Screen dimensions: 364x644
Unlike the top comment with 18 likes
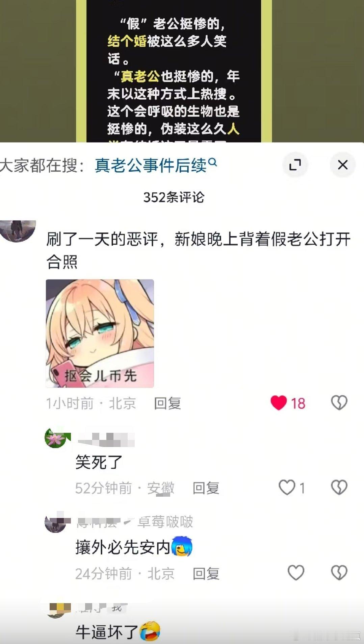click(279, 403)
